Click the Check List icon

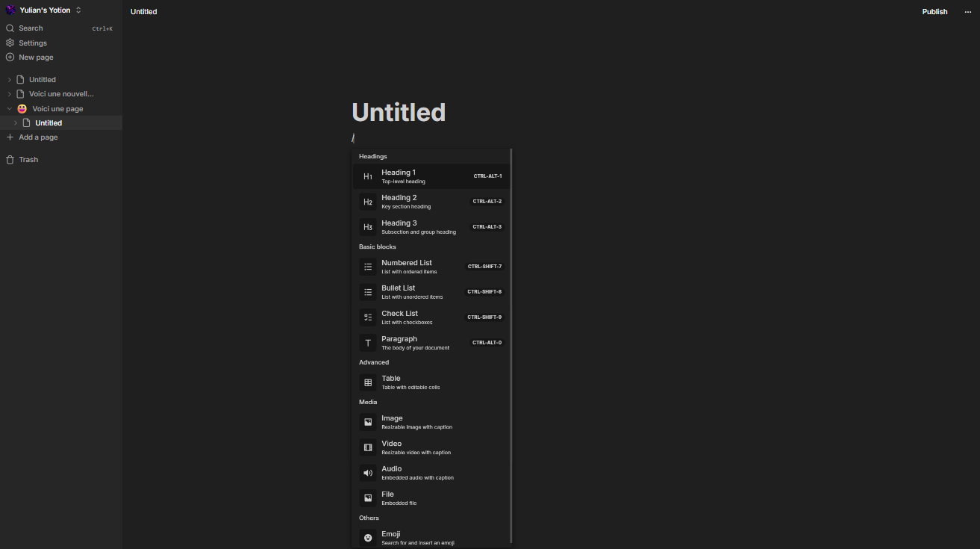pyautogui.click(x=368, y=317)
